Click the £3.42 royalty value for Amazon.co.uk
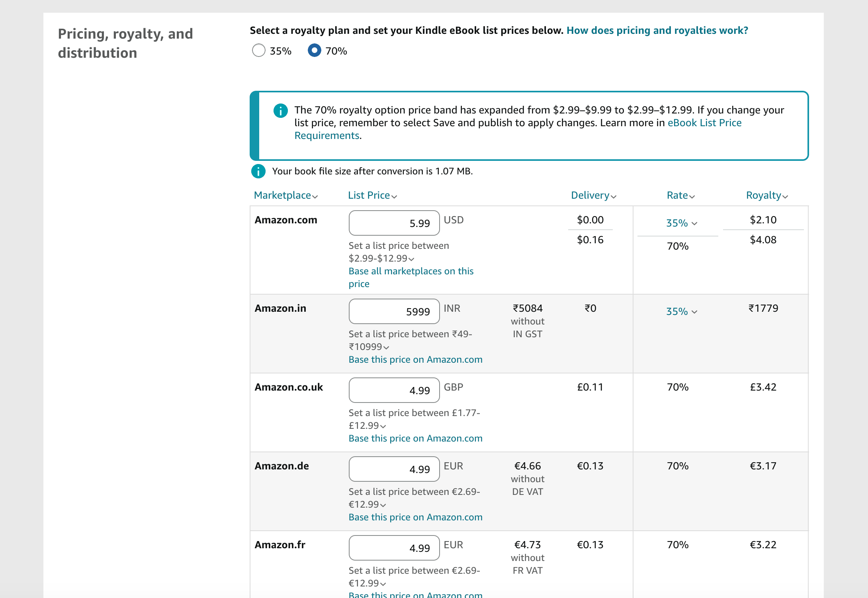 coord(763,387)
